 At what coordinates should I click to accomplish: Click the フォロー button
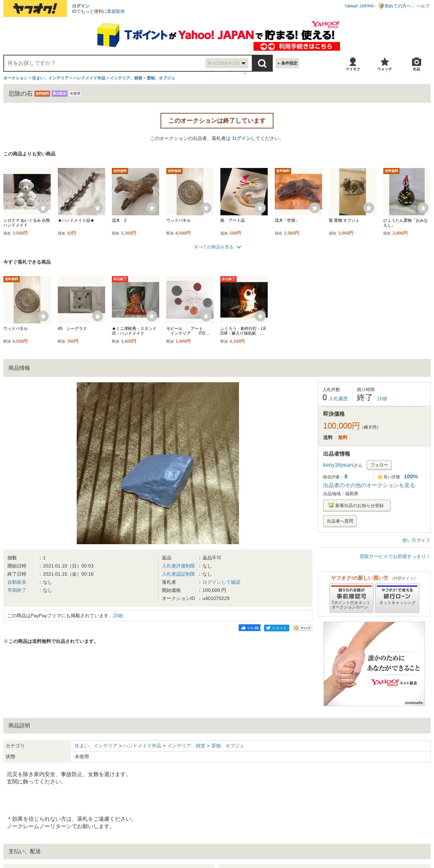(379, 465)
